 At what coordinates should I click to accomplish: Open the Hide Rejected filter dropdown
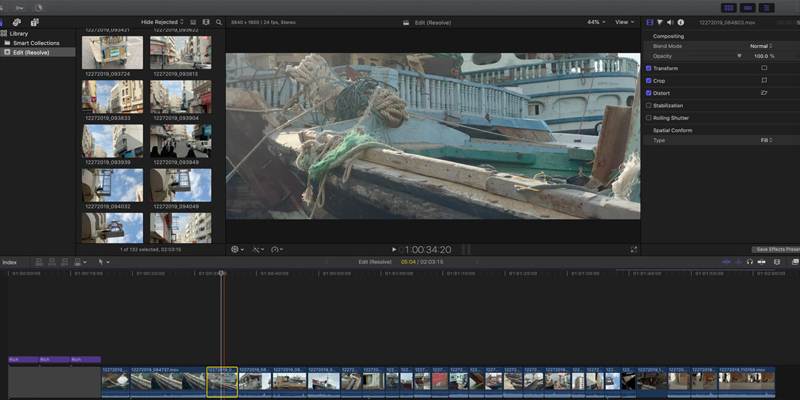pos(162,22)
